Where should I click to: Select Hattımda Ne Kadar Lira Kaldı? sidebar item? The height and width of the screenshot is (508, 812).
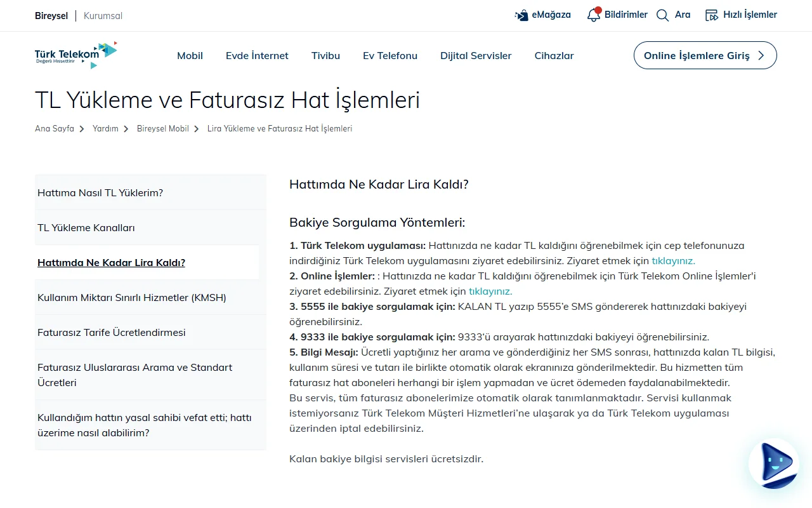point(147,262)
